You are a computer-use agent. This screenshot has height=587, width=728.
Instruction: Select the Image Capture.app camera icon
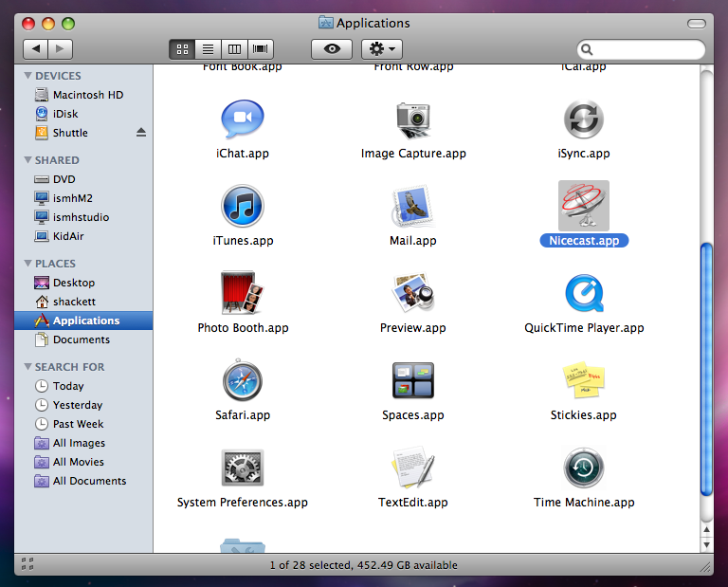pos(413,120)
